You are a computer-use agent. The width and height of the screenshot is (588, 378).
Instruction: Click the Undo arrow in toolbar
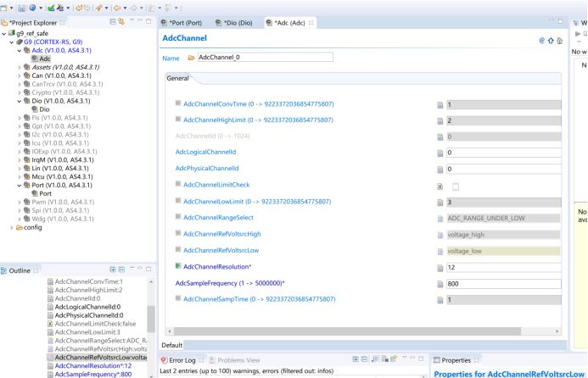[x=79, y=8]
